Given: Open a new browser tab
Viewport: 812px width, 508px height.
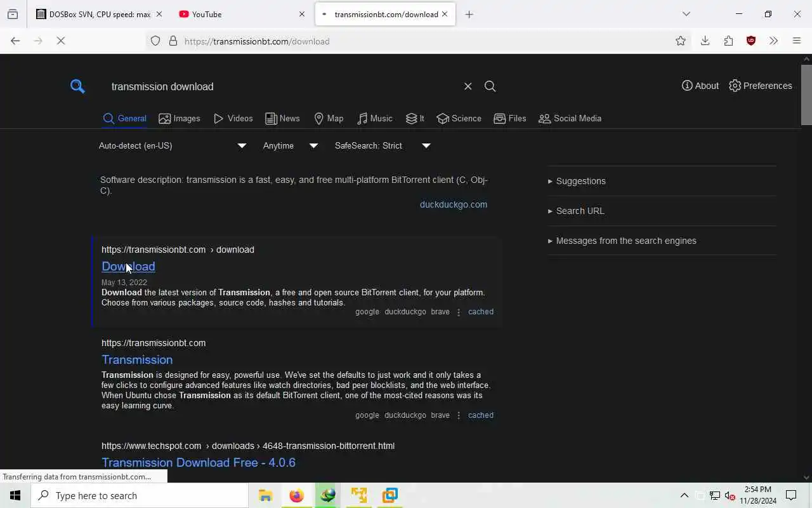Looking at the screenshot, I should pyautogui.click(x=469, y=14).
